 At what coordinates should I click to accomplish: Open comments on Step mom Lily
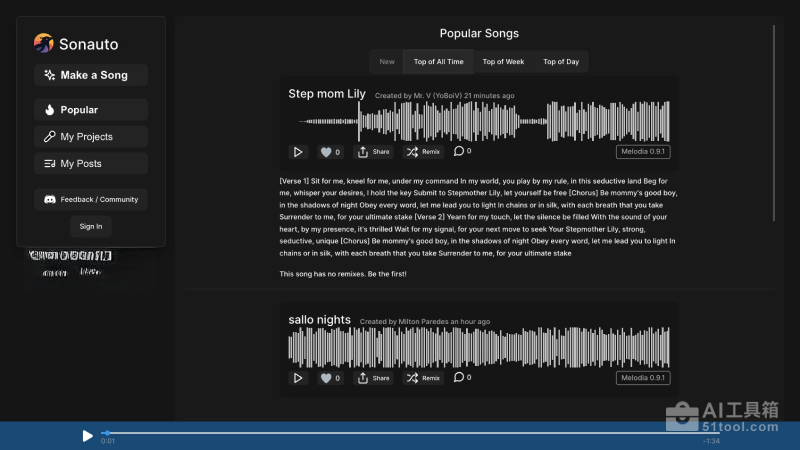(461, 152)
